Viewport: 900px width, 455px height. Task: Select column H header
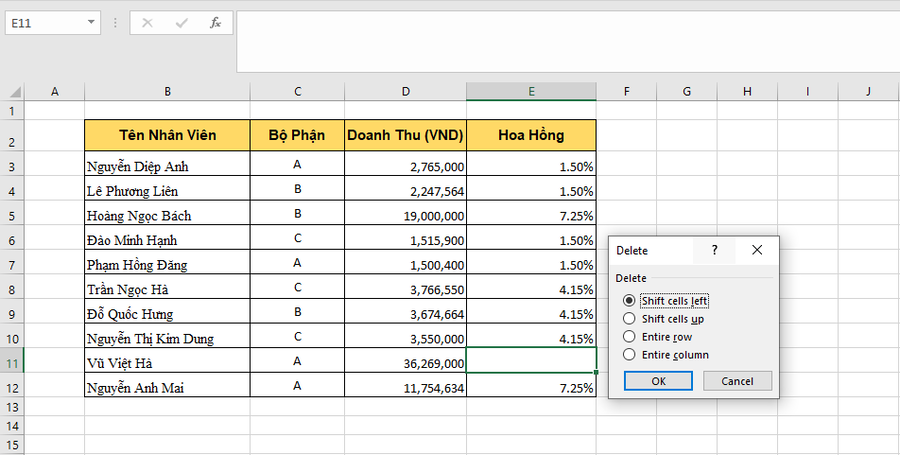tap(747, 91)
